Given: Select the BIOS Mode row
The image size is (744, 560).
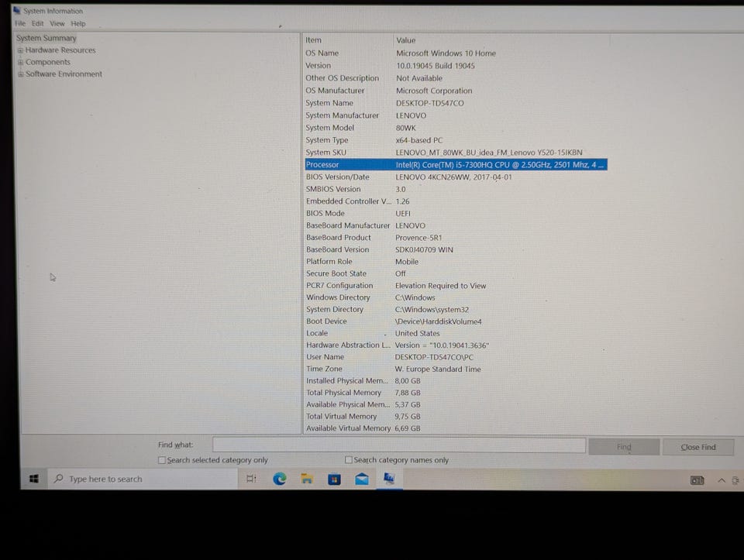Looking at the screenshot, I should (456, 213).
